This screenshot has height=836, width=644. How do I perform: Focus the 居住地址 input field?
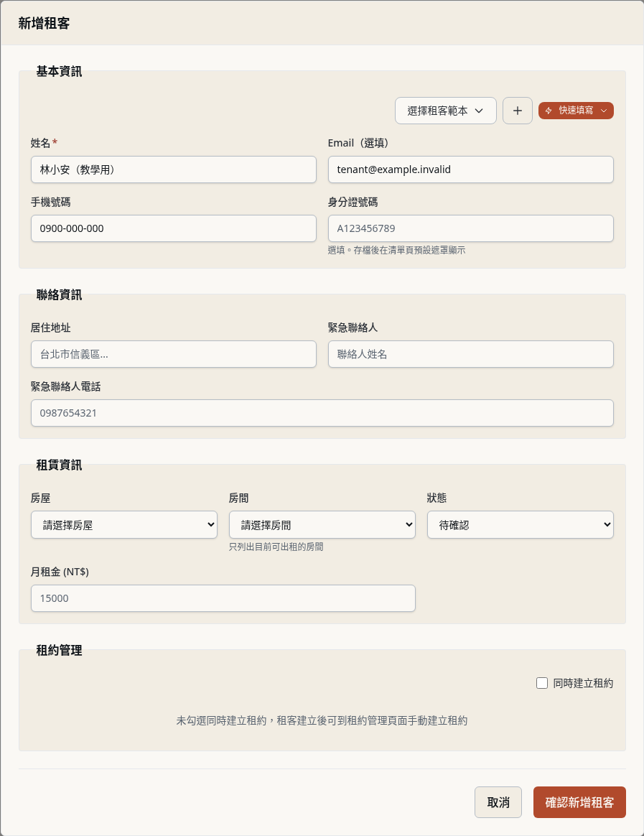pyautogui.click(x=173, y=354)
